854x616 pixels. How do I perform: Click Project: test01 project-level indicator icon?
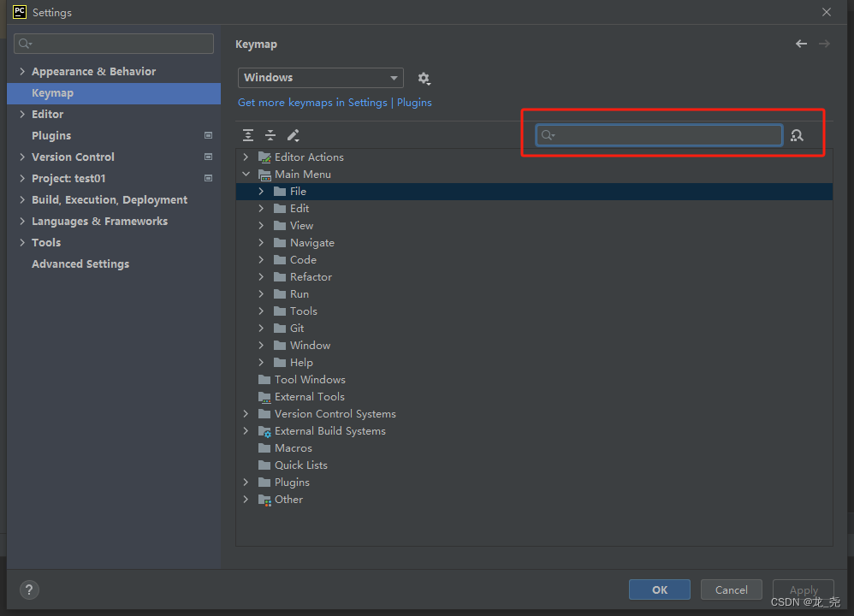pos(208,178)
